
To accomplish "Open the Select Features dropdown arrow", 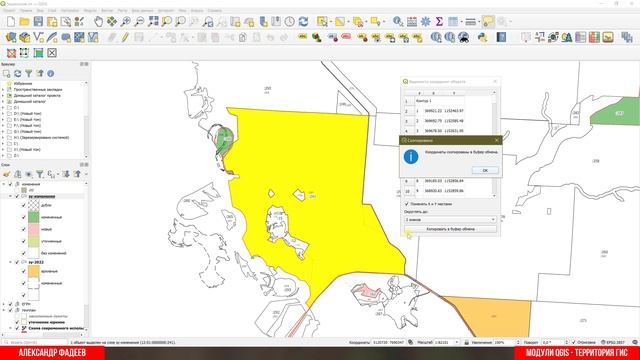I will point(331,21).
